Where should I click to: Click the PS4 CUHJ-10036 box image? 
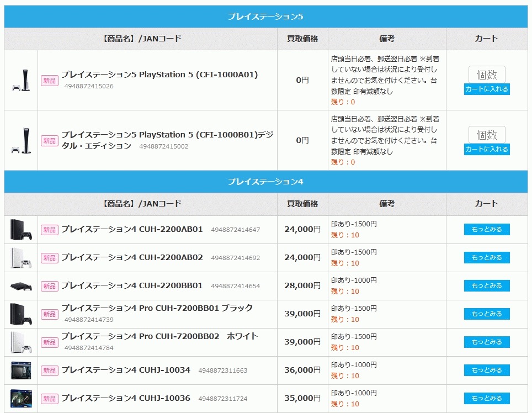pyautogui.click(x=21, y=399)
